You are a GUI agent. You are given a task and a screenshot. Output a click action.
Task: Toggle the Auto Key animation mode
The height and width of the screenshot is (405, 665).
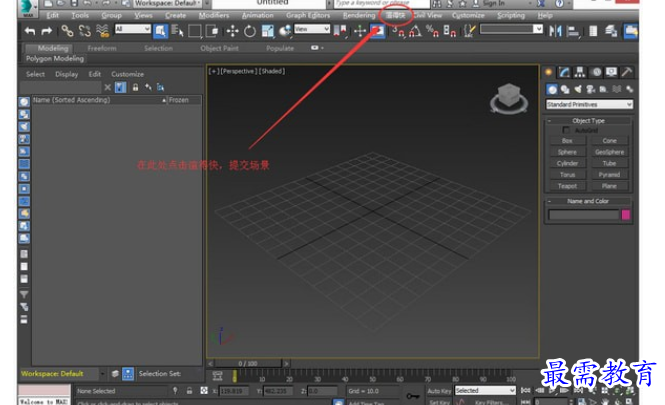[439, 391]
